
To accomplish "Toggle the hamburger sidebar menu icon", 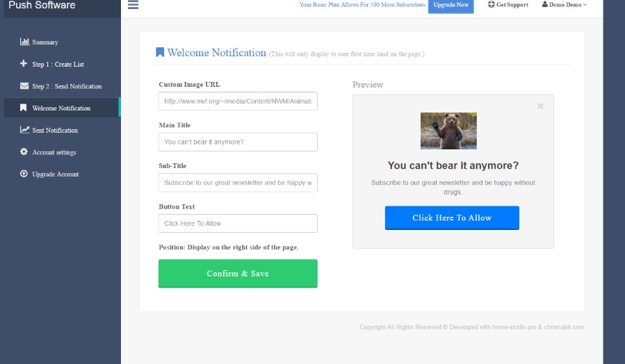I will pos(133,5).
